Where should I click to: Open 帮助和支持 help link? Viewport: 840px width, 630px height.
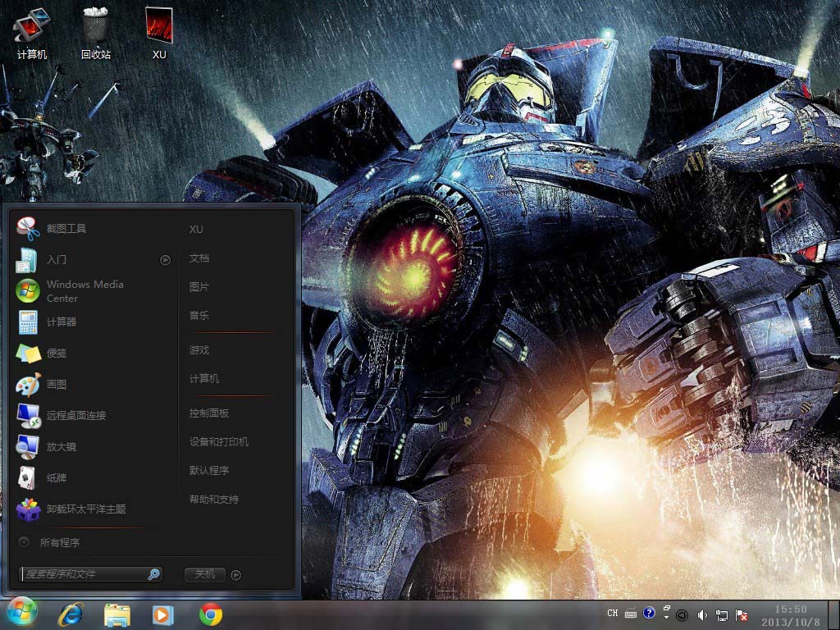tap(214, 500)
